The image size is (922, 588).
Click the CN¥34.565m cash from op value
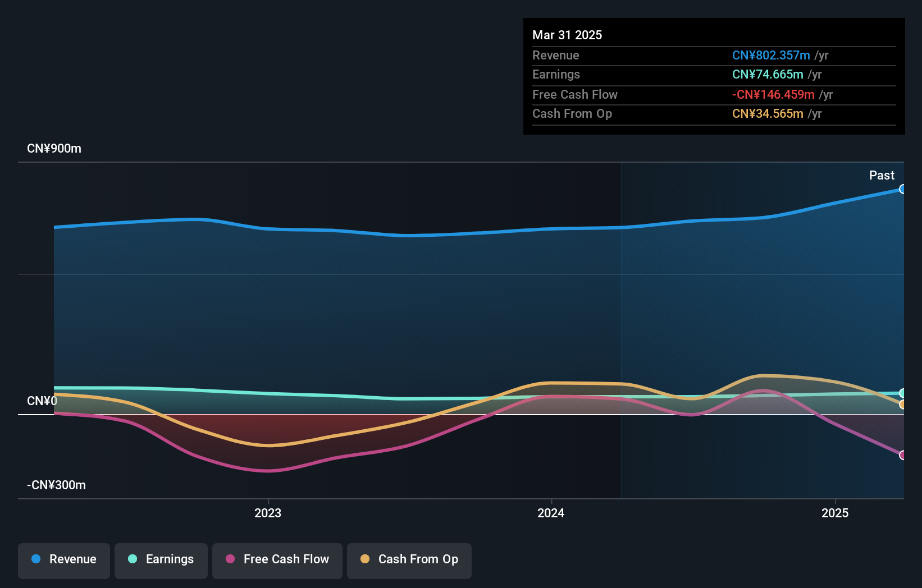coord(768,113)
